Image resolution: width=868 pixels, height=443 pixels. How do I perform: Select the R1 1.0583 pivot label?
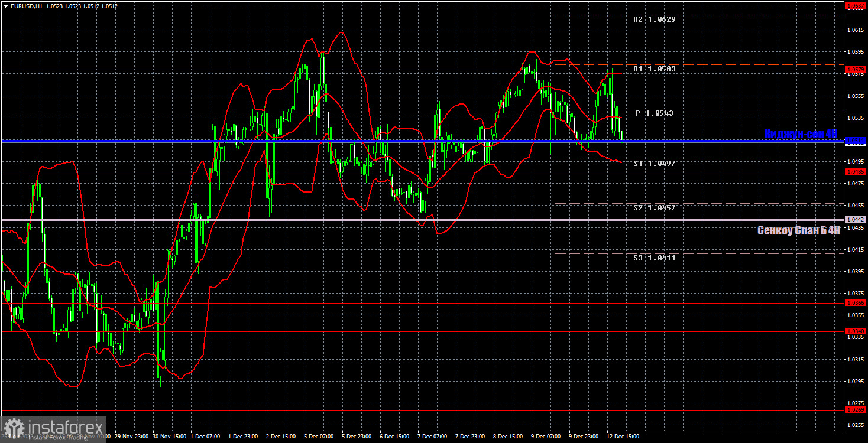tap(654, 69)
